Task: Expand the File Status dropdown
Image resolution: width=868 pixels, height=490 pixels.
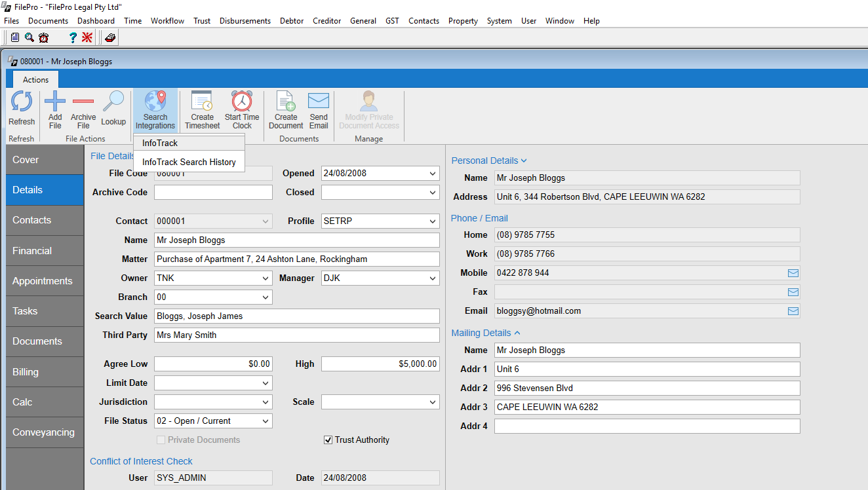Action: click(266, 421)
